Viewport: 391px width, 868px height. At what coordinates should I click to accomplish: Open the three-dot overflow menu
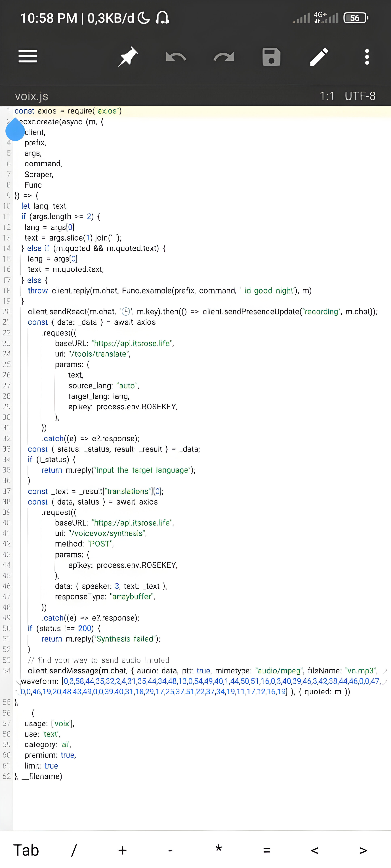pos(367,56)
